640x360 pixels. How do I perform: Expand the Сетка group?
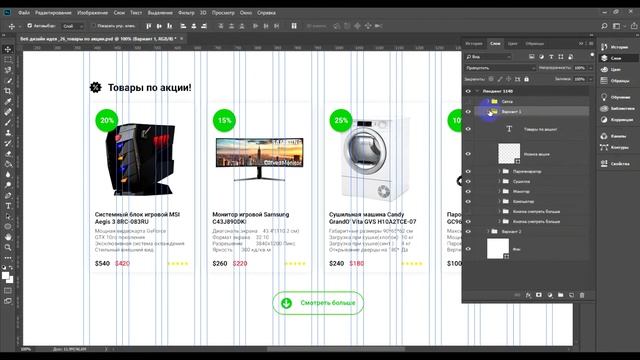488,101
